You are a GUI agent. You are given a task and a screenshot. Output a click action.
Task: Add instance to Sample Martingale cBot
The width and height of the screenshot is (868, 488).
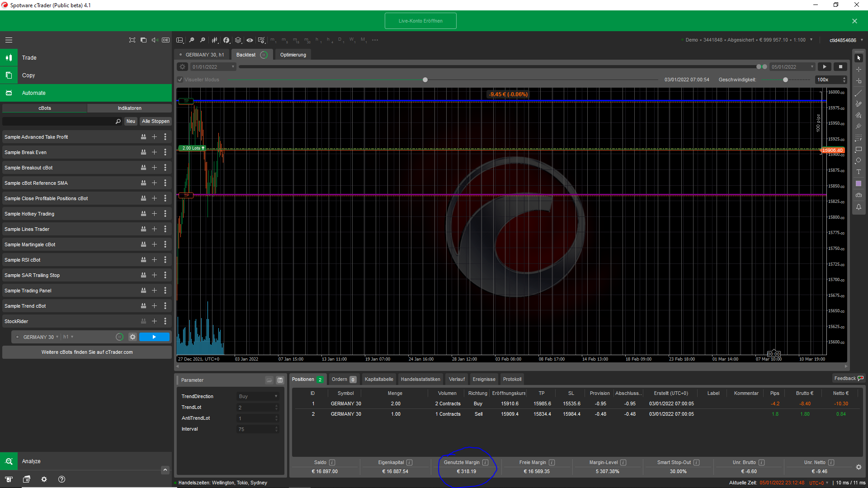coord(154,244)
